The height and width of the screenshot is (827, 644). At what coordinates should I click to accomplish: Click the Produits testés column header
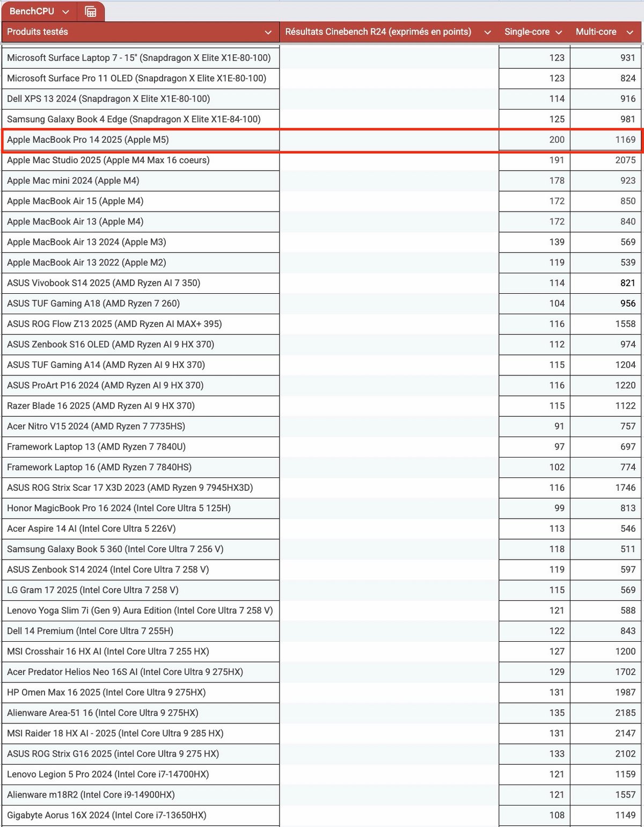click(x=36, y=32)
